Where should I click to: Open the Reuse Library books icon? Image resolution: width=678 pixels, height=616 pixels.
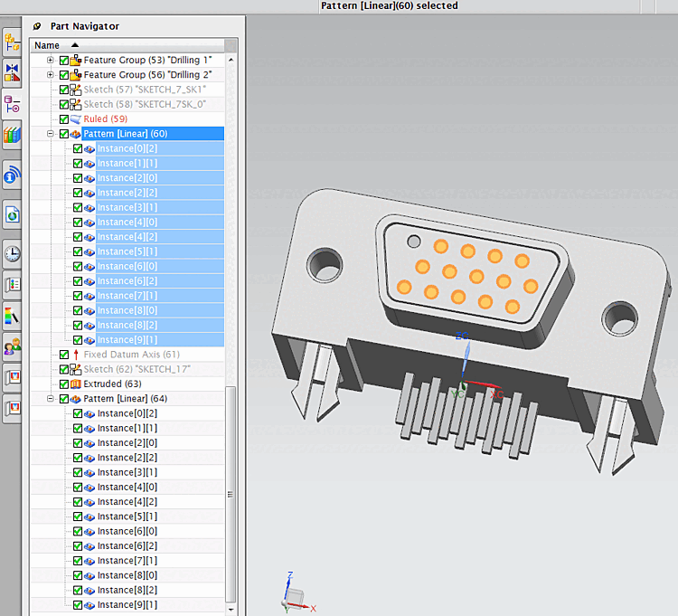(x=12, y=135)
